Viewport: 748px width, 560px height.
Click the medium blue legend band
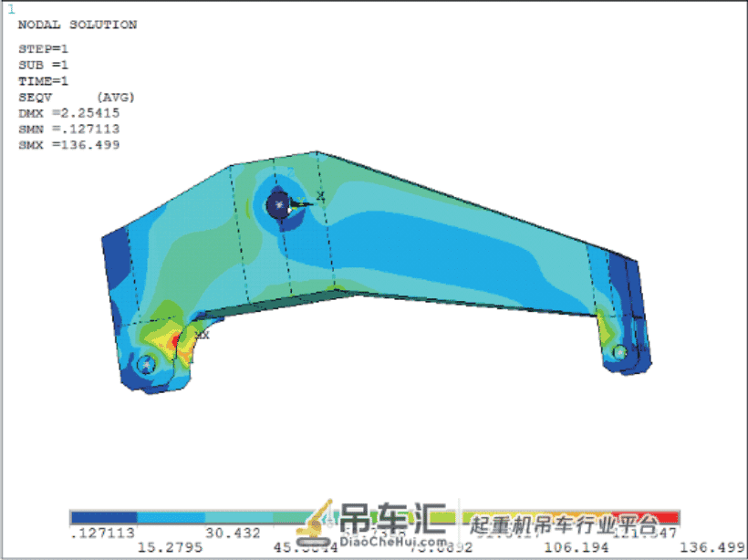click(171, 517)
